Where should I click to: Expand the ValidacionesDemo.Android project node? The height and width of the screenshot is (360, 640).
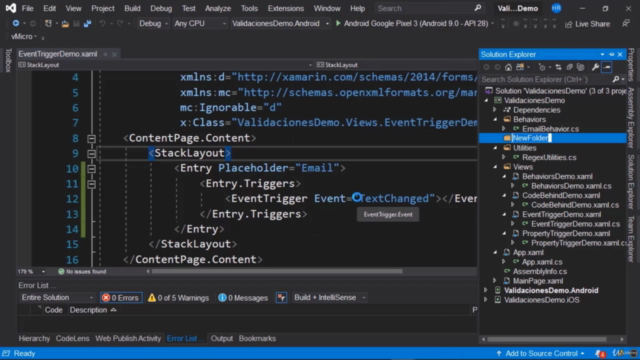486,291
